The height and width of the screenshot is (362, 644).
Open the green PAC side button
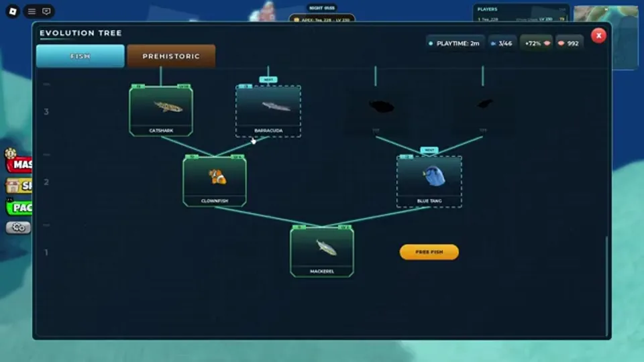(19, 207)
